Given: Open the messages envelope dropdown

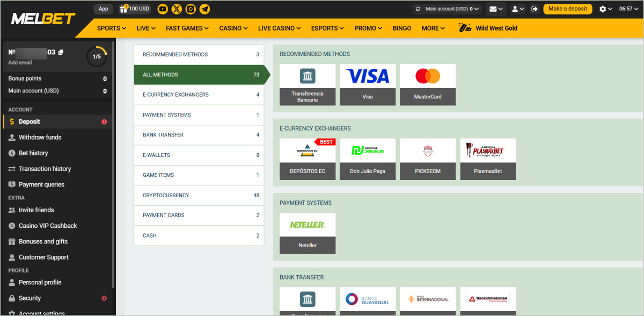Looking at the screenshot, I should (495, 9).
